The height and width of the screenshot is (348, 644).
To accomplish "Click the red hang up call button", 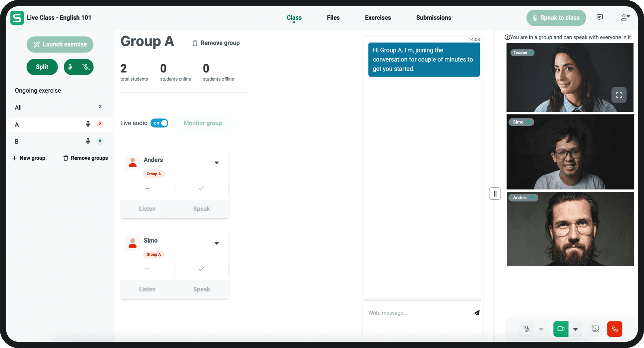I will (614, 329).
